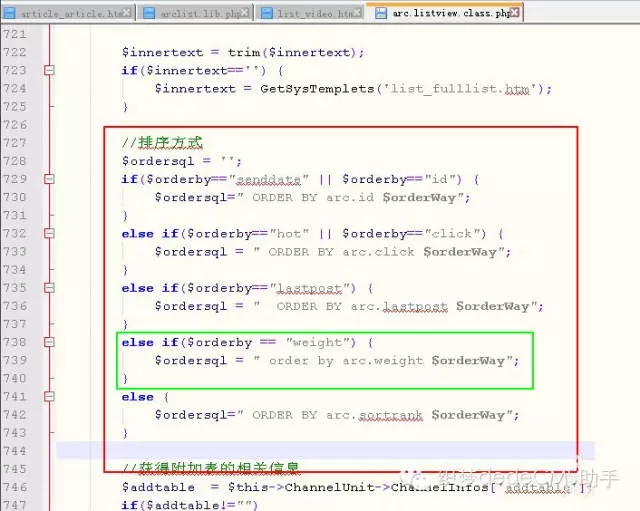640x511 pixels.
Task: Fold the hot/click else-if block at line 732
Action: tap(49, 233)
